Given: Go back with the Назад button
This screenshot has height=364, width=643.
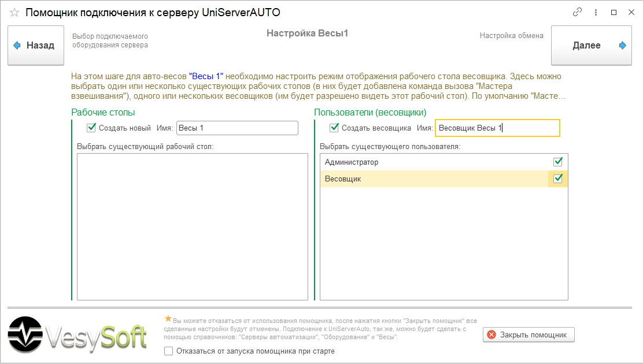Looking at the screenshot, I should coord(35,45).
